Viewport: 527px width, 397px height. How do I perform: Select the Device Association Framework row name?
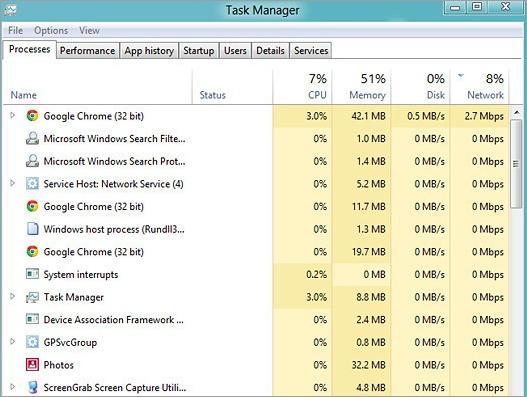114,319
